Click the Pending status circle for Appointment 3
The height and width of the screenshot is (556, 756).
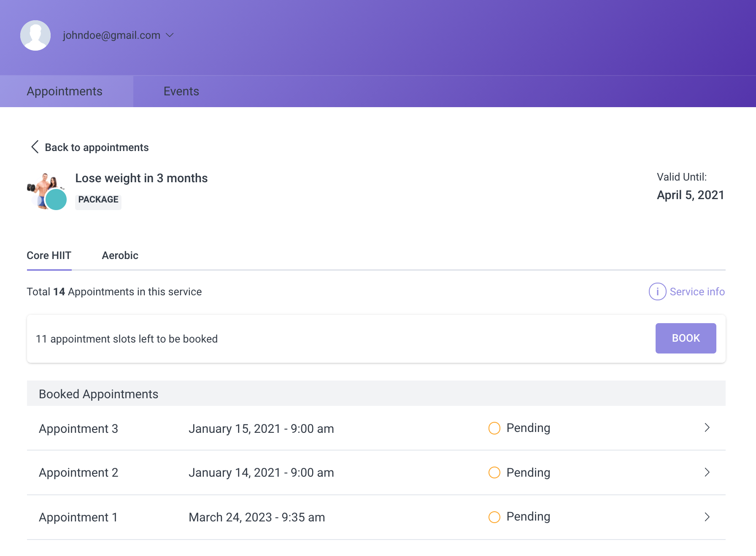click(494, 428)
